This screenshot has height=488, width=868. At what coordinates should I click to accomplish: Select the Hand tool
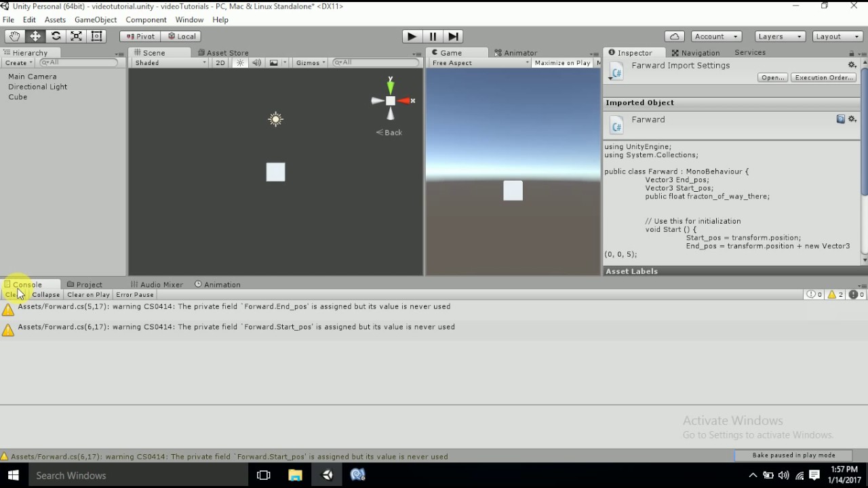click(x=14, y=37)
